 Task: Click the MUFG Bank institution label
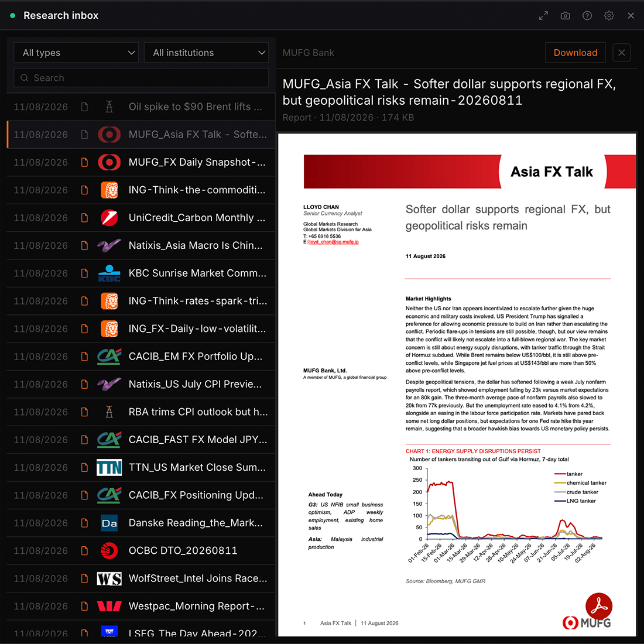click(308, 53)
